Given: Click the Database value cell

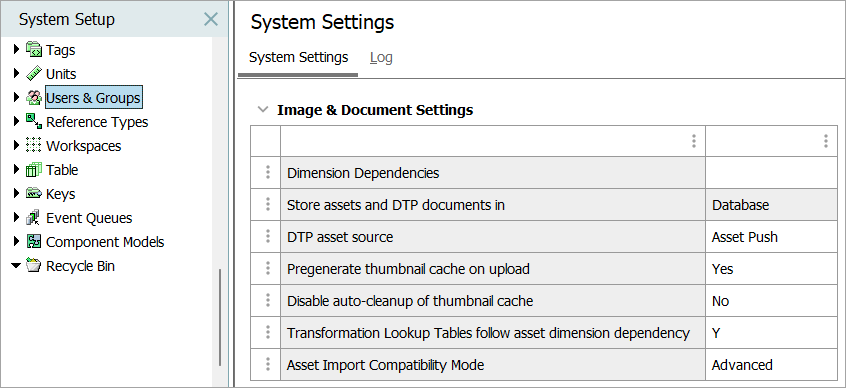Looking at the screenshot, I should point(772,205).
